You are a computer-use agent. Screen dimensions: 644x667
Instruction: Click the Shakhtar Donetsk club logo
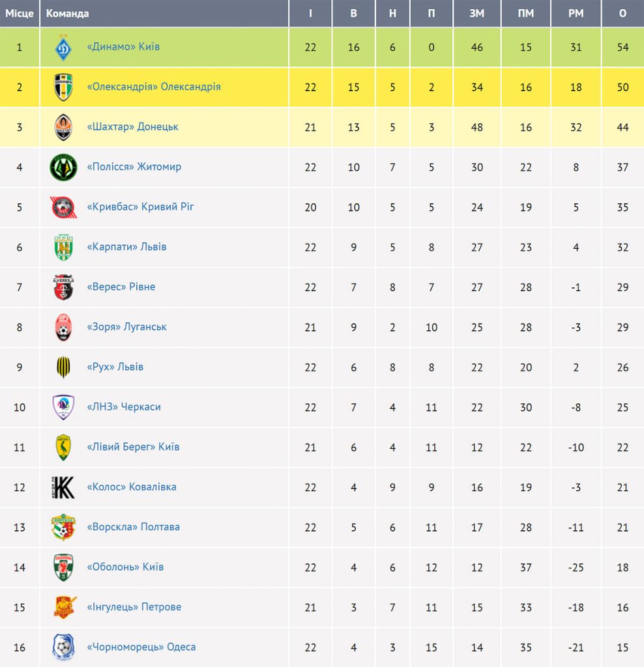click(x=63, y=127)
